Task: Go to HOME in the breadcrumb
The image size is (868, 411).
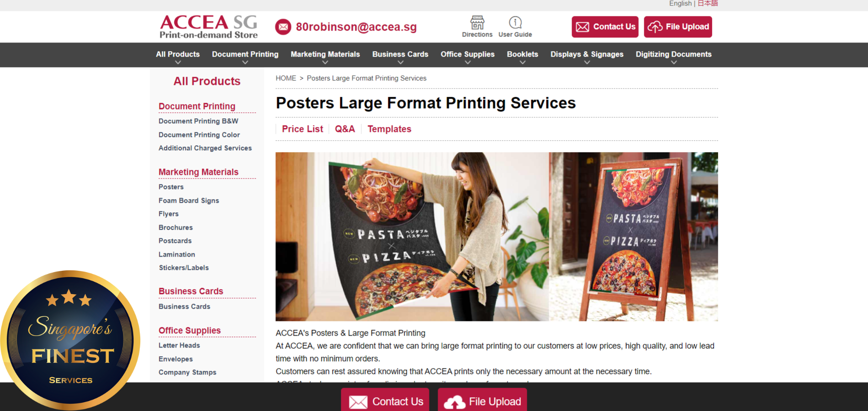Action: point(286,78)
